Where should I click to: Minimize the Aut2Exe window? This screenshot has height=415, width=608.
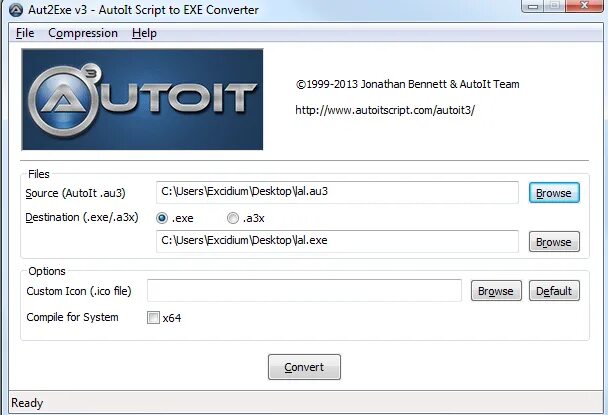click(533, 6)
